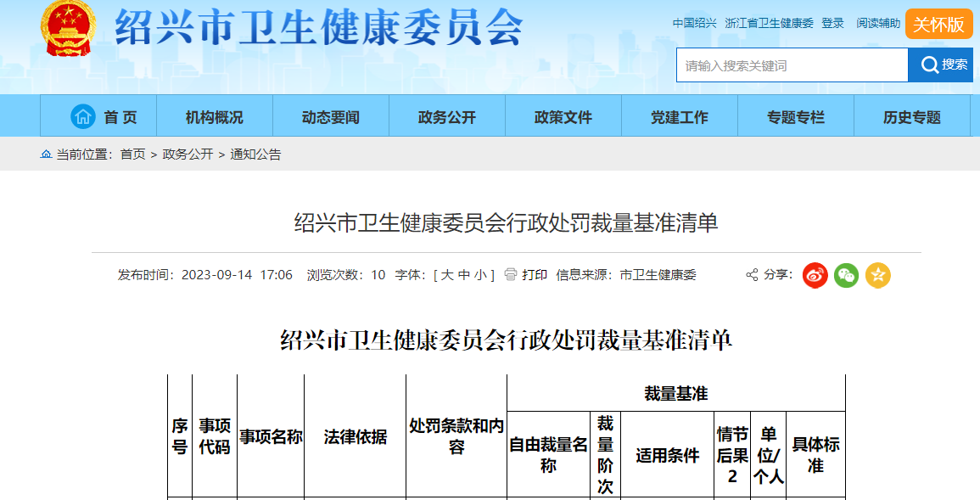The height and width of the screenshot is (500, 980).
Task: Switch to 关怀版 accessibility mode
Action: [x=938, y=24]
